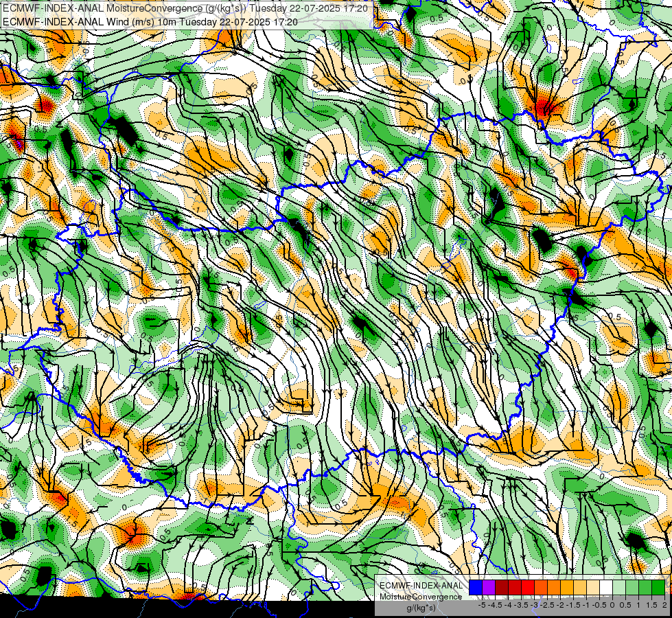Screen dimensions: 672x618
Task: Click the MoistureConvergence title line in header
Action: tap(184, 8)
